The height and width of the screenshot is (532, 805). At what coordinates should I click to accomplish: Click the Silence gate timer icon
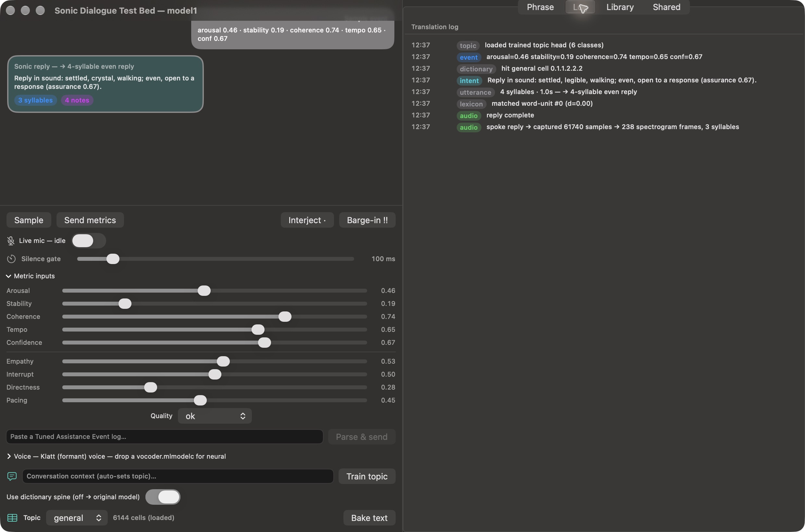coord(11,259)
